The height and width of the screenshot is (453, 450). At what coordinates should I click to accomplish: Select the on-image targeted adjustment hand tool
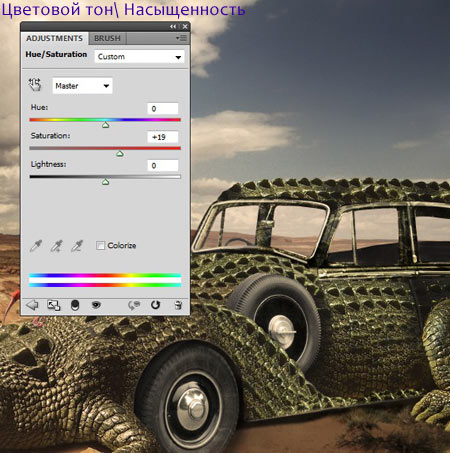[35, 85]
